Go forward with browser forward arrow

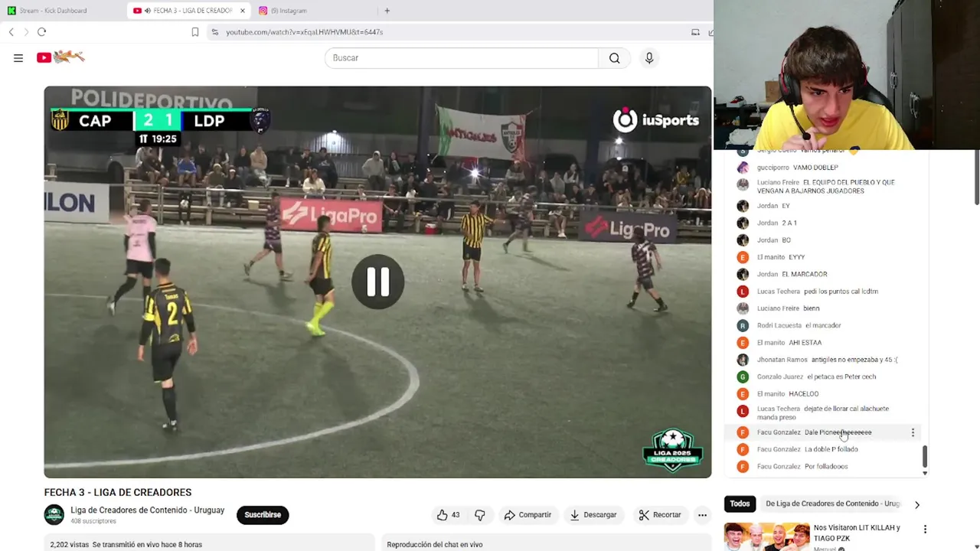pyautogui.click(x=26, y=32)
